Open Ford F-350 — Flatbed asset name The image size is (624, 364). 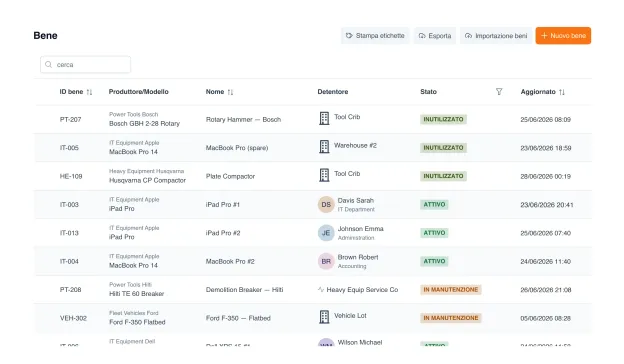pos(238,318)
